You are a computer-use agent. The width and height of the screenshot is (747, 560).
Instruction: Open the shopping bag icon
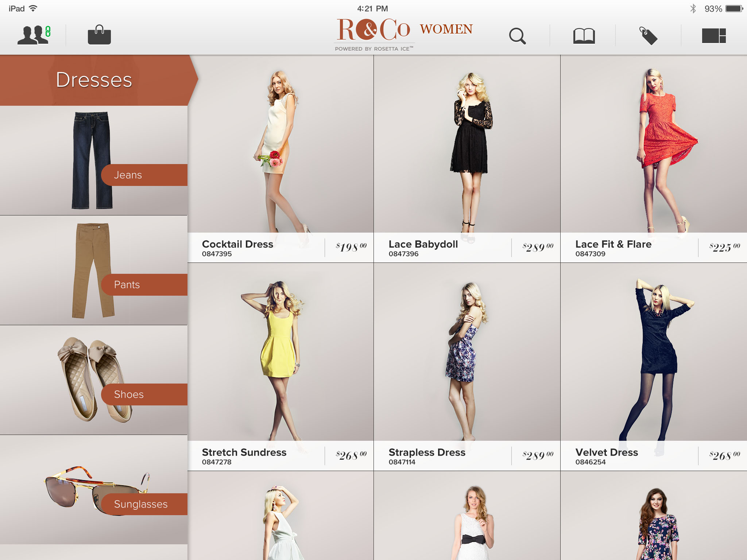point(99,35)
